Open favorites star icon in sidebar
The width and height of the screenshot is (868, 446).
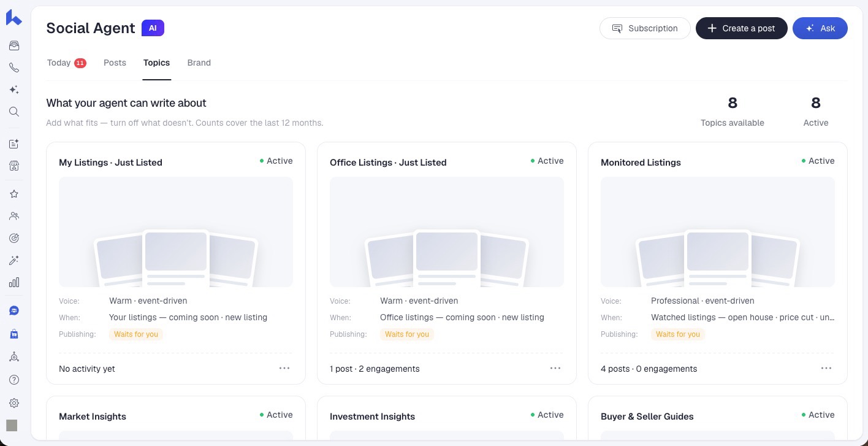(x=13, y=194)
